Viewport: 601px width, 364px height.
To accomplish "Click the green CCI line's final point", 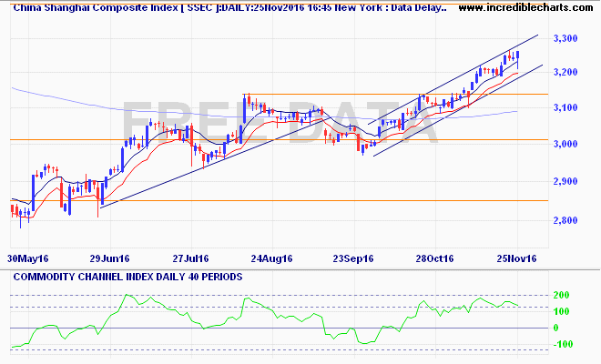I will click(x=518, y=306).
